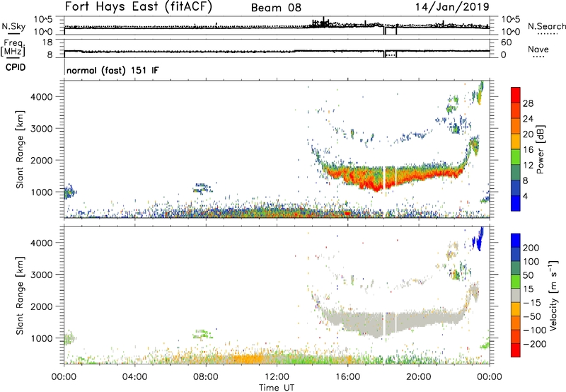
Task: Click the 'N.Search' legend label
Action: (x=546, y=26)
